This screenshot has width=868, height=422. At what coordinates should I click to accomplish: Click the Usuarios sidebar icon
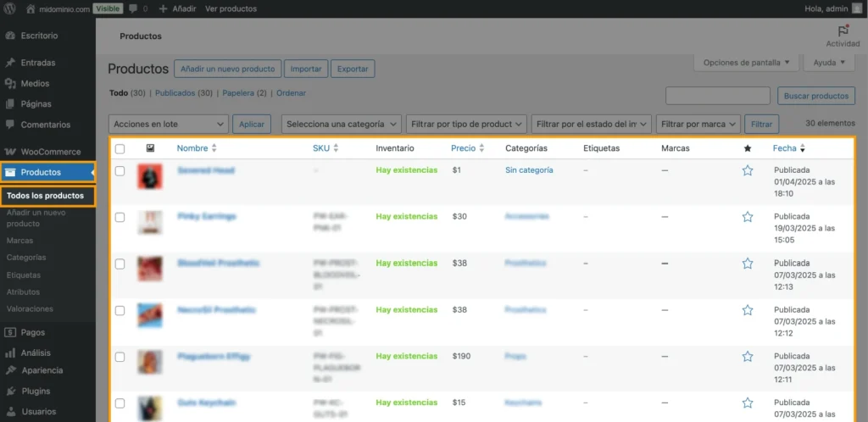pyautogui.click(x=10, y=412)
